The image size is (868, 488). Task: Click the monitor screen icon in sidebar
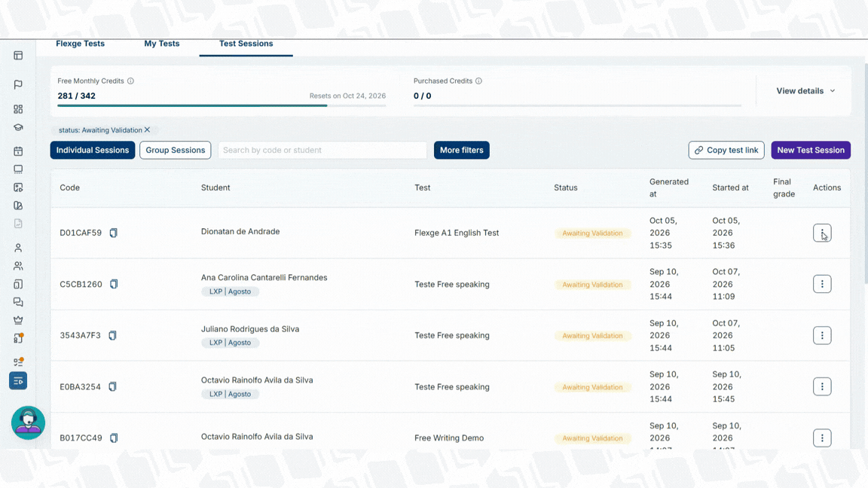18,169
